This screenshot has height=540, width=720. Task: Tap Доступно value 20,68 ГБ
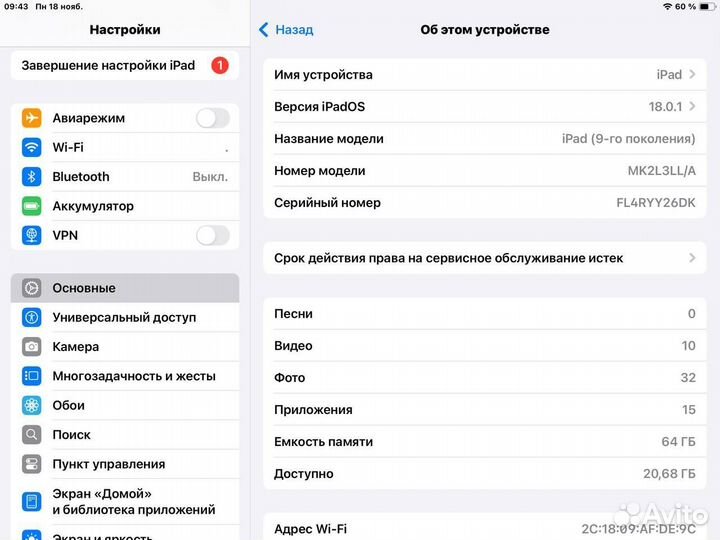pos(669,473)
